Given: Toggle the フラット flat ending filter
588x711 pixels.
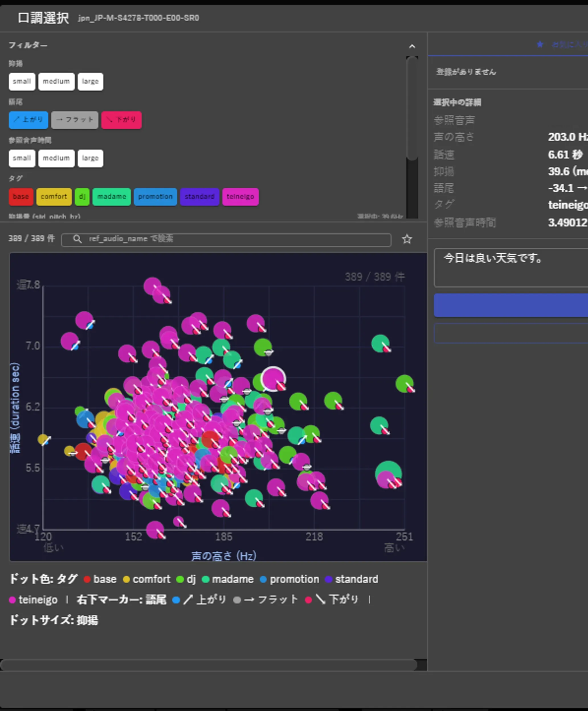Looking at the screenshot, I should click(x=74, y=120).
